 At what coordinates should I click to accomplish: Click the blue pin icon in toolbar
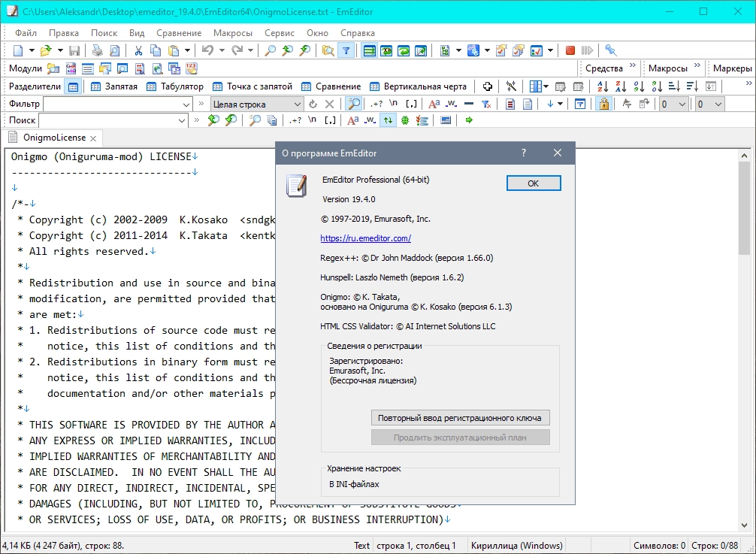tap(610, 50)
